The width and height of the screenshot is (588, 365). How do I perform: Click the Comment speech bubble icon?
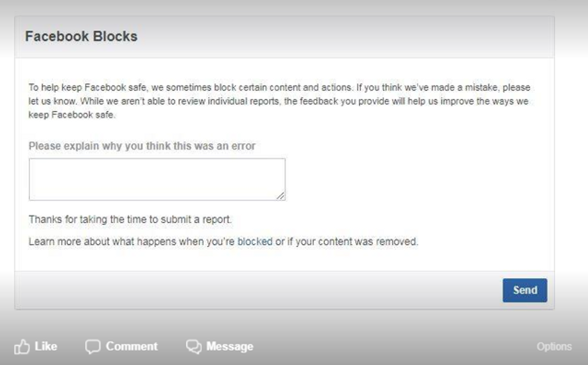pyautogui.click(x=92, y=347)
